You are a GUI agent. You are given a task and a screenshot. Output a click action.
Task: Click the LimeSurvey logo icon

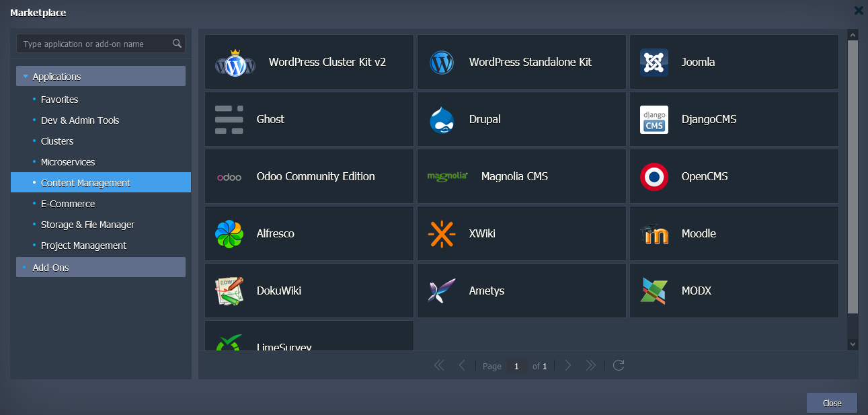pyautogui.click(x=229, y=342)
